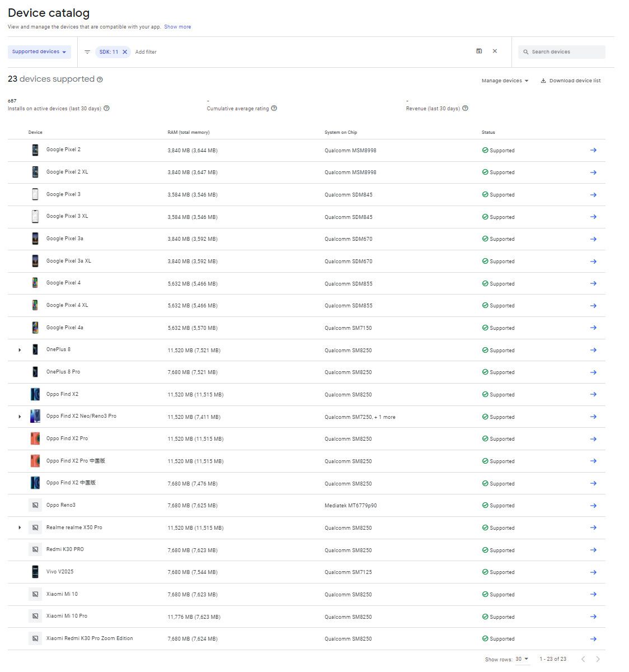Remove the SDK: 11 filter chip
The image size is (629, 672).
coord(125,52)
